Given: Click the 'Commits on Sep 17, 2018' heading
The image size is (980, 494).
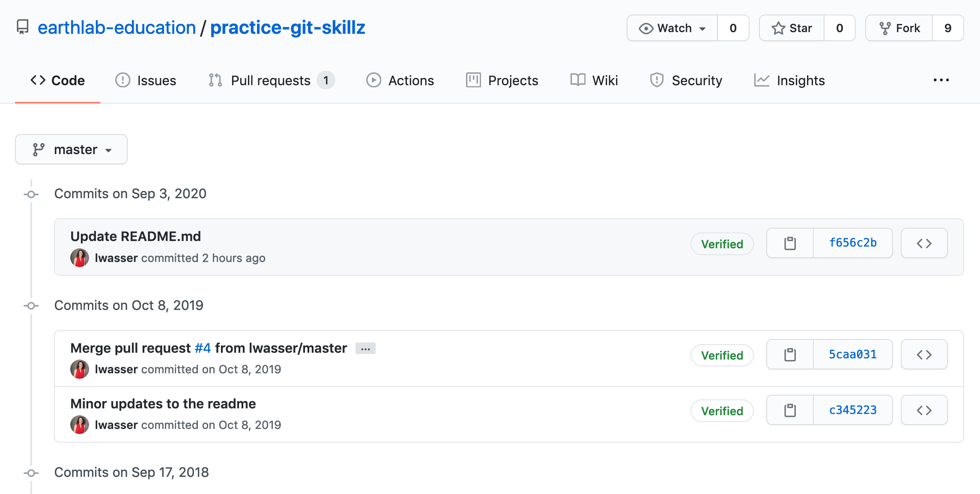Looking at the screenshot, I should pyautogui.click(x=131, y=472).
